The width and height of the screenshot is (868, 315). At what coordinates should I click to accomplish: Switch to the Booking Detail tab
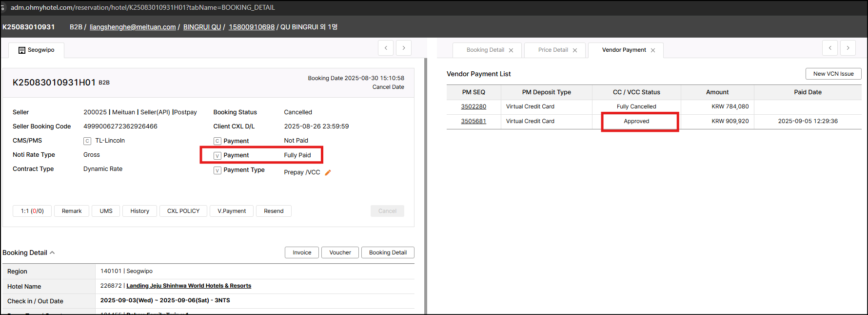tap(485, 50)
